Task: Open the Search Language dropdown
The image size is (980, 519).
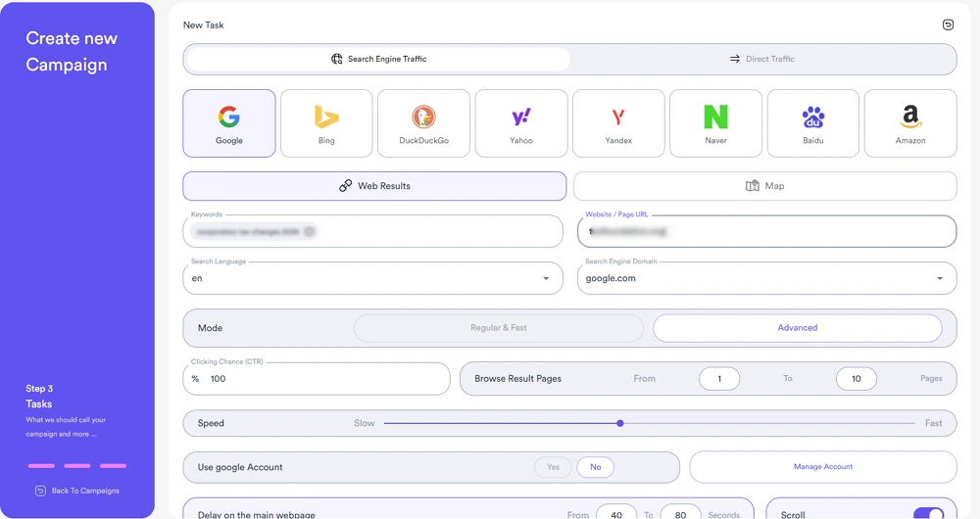Action: pos(546,279)
